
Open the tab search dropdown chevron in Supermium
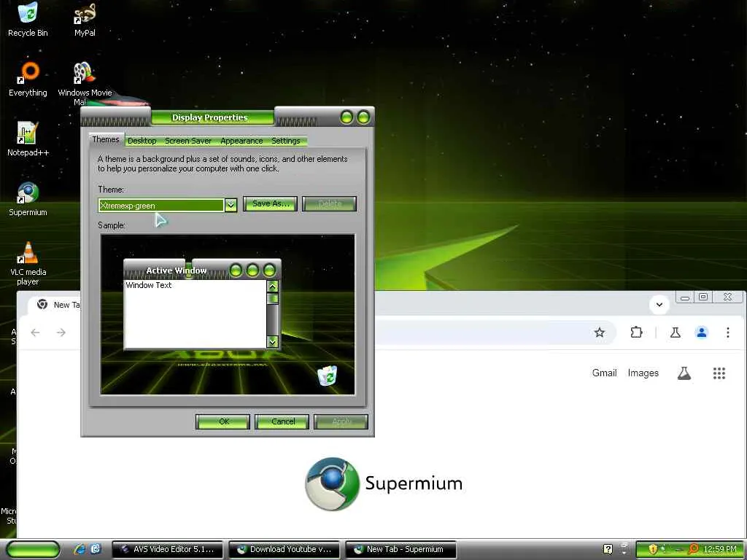click(659, 304)
